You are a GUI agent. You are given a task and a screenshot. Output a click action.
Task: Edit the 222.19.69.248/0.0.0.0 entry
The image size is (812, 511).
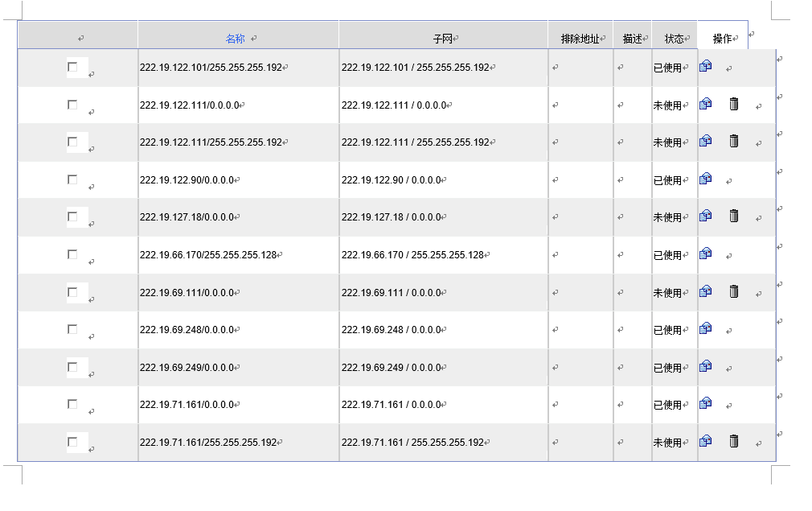[x=705, y=328]
